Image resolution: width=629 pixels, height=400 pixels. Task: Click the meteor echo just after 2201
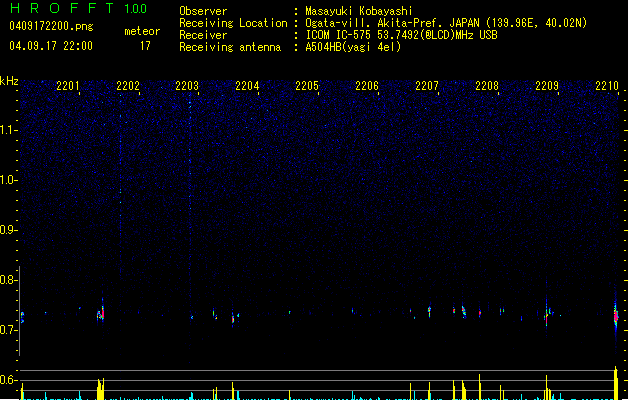coord(101,313)
